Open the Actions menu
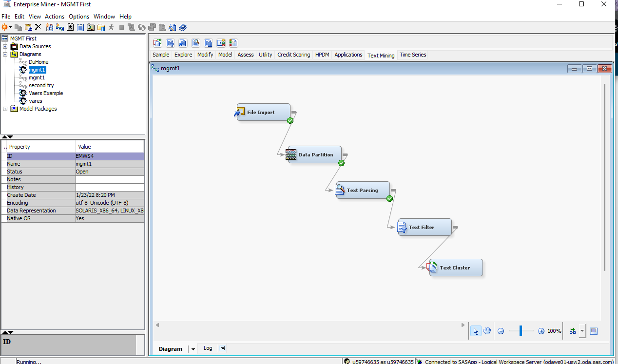This screenshot has width=618, height=364. click(54, 16)
